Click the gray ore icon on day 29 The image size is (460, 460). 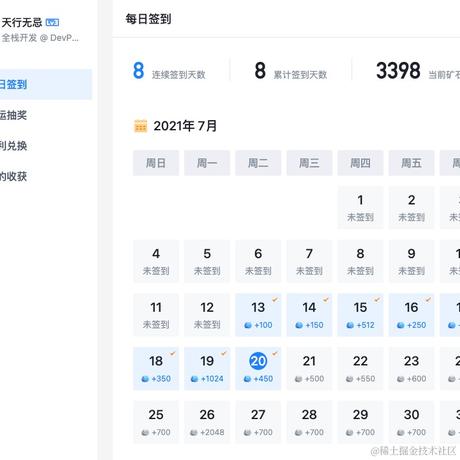tap(350, 432)
